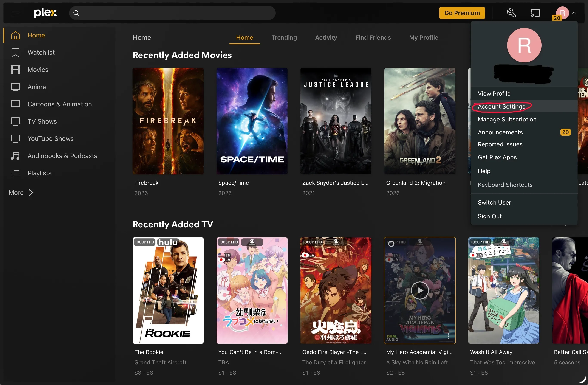Open Watchlist bookmark icon in sidebar
This screenshot has width=588, height=385.
point(15,52)
